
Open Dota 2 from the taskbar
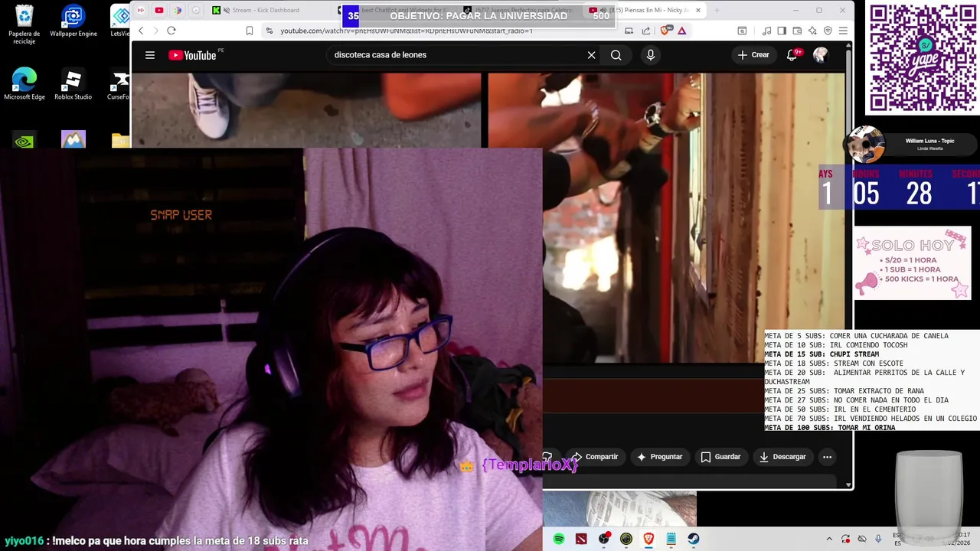[581, 539]
